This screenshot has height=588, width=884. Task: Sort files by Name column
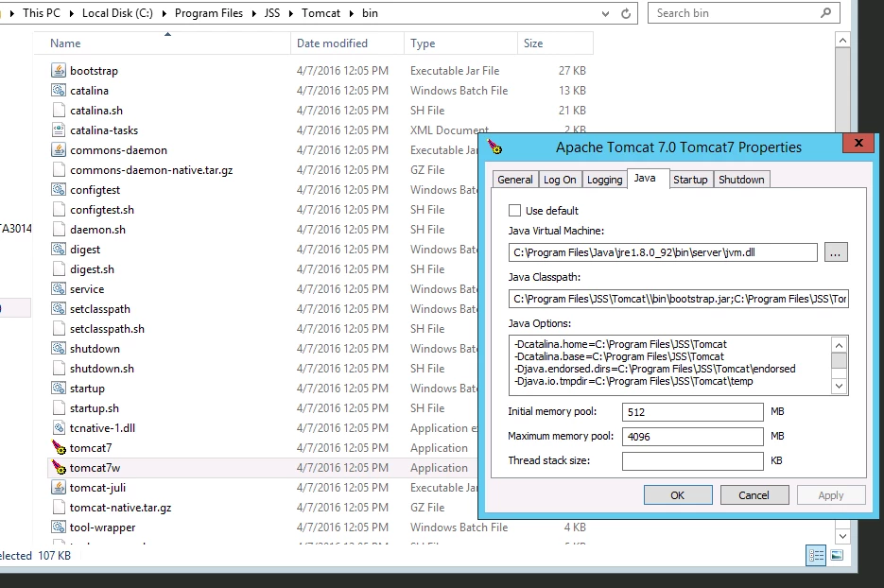click(162, 43)
